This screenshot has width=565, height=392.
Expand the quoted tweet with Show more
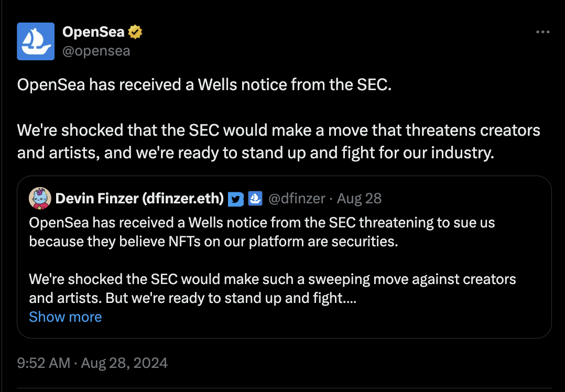coord(66,317)
